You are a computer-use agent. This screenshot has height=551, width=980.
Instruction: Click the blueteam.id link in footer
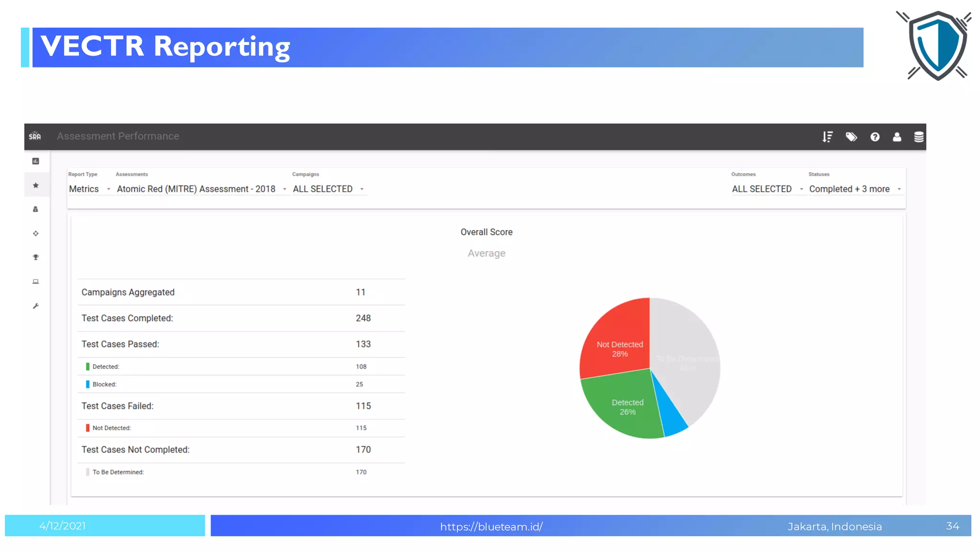(x=491, y=527)
